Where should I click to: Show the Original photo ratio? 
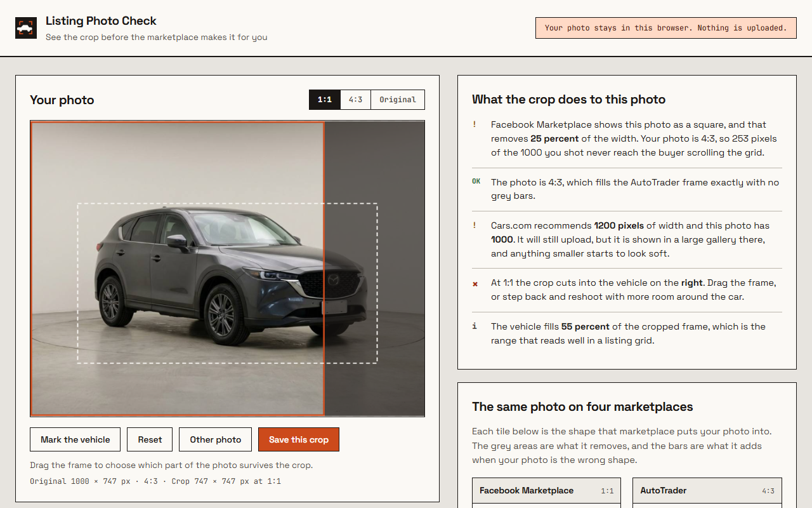click(x=398, y=100)
